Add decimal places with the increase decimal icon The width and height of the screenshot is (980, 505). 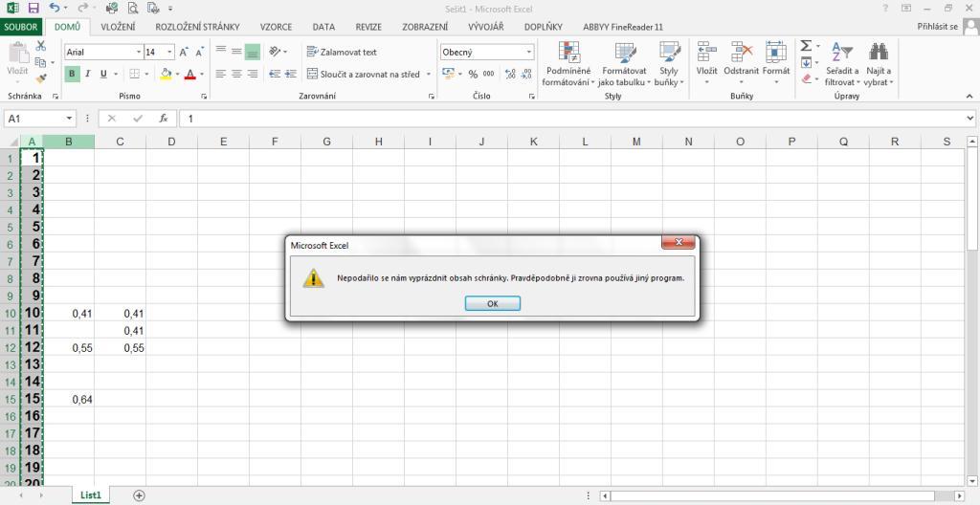click(510, 74)
